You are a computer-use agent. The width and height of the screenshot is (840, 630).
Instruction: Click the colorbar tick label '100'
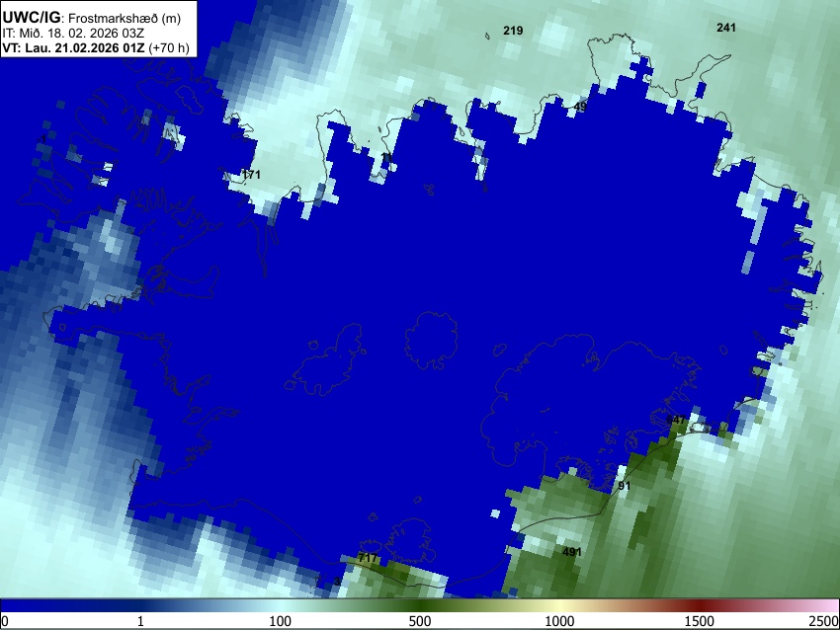[280, 621]
